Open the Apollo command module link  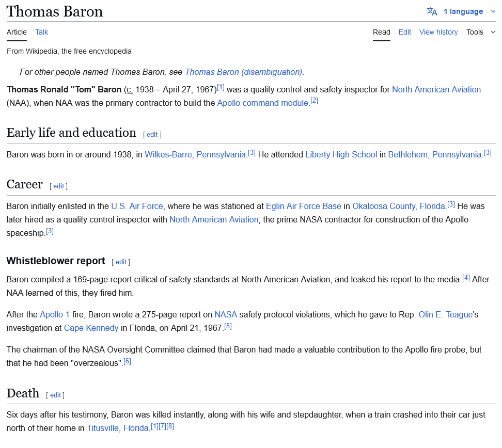click(x=262, y=103)
